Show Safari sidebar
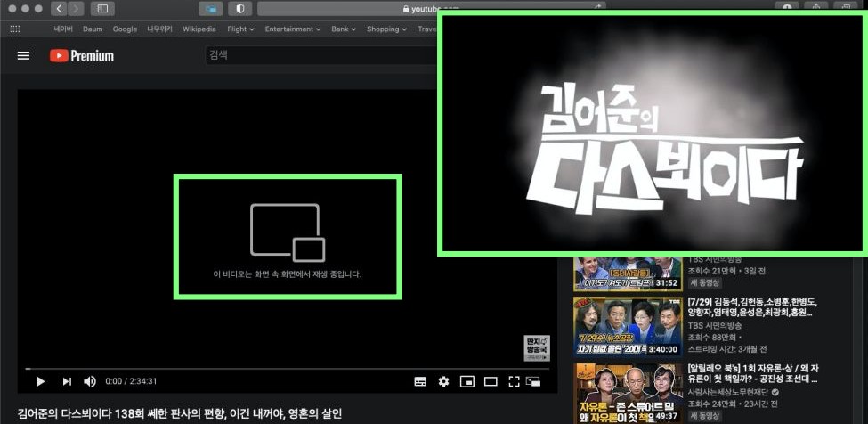The image size is (868, 424). [x=101, y=9]
